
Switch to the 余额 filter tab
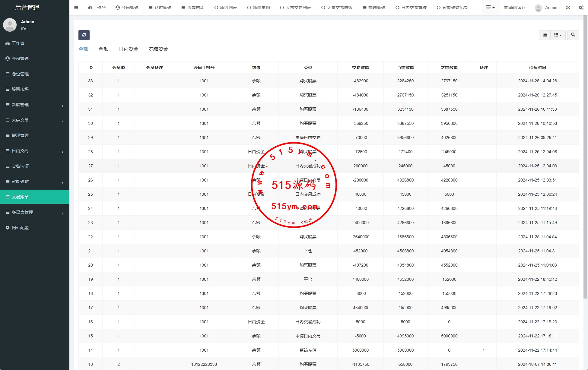pyautogui.click(x=103, y=49)
